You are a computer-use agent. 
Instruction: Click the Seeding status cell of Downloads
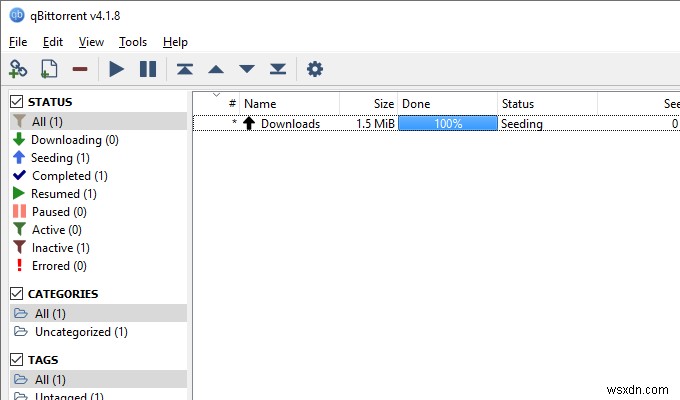point(522,124)
